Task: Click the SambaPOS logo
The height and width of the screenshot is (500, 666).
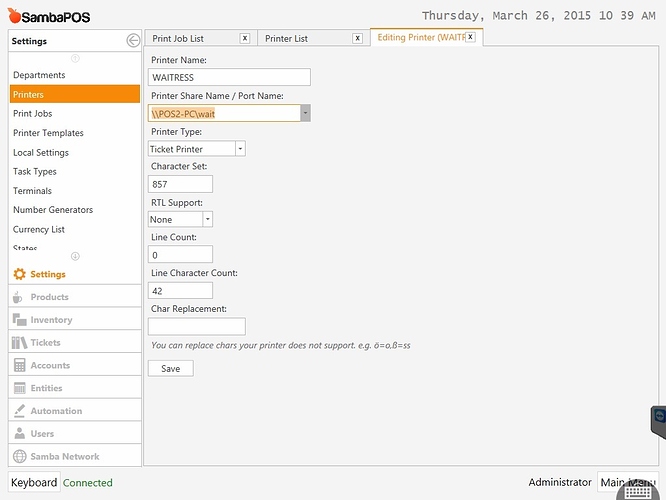Action: (49, 16)
